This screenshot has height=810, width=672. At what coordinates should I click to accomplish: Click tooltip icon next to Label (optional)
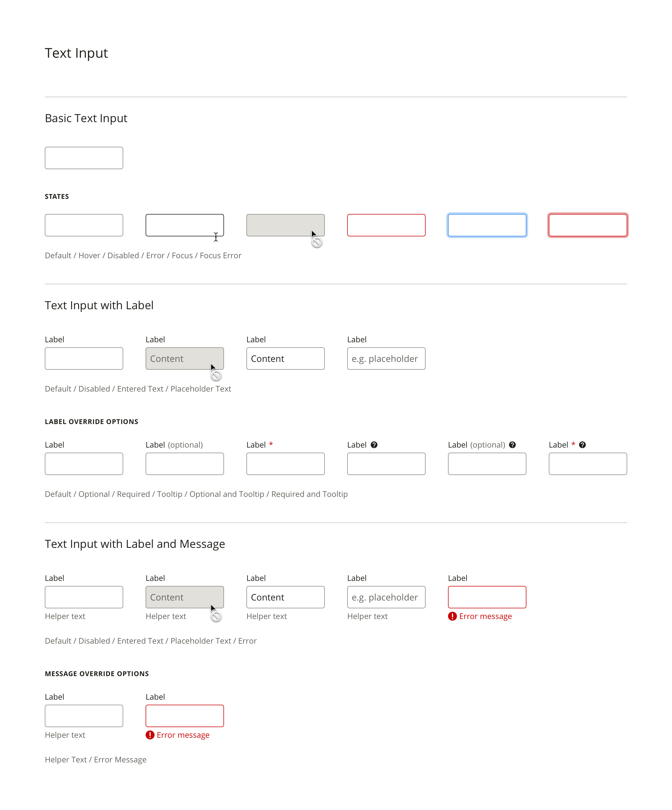(512, 445)
